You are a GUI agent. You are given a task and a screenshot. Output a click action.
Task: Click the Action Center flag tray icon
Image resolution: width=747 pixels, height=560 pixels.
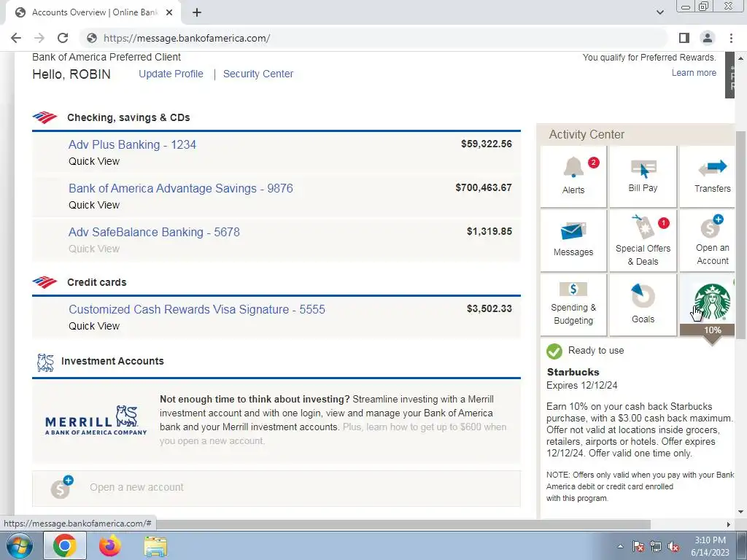[x=638, y=547]
